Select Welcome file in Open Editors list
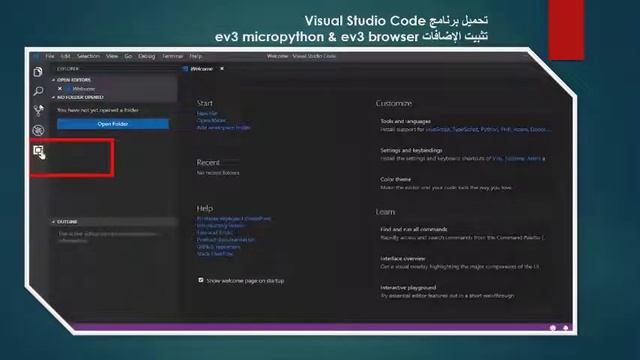 click(x=84, y=89)
